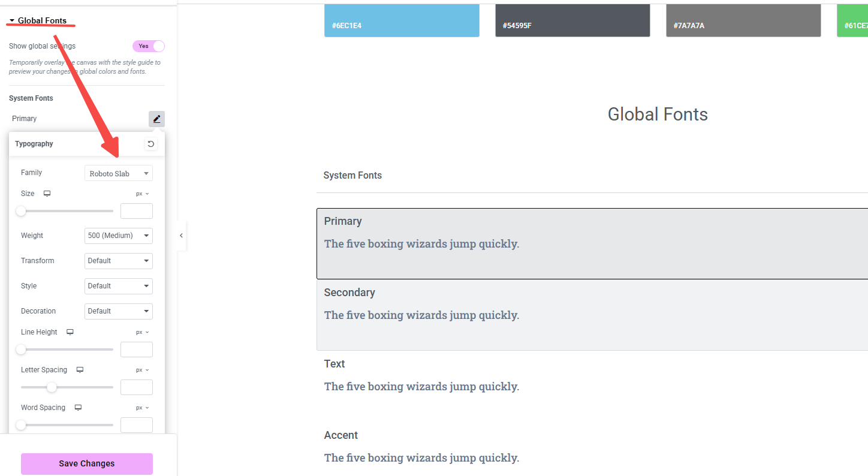Click inside the Size value input field
868x476 pixels.
(x=136, y=210)
